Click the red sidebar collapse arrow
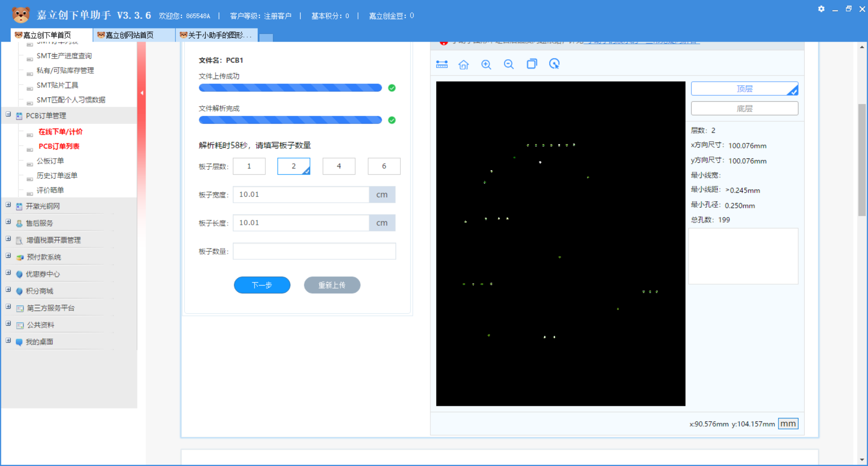Screen dimensions: 868x466 [x=142, y=93]
